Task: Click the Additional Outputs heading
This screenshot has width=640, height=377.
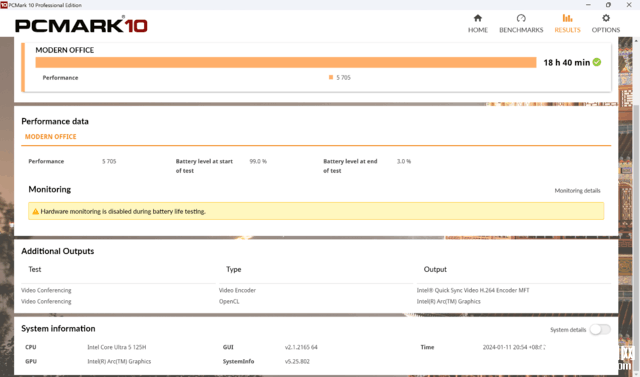Action: (58, 251)
